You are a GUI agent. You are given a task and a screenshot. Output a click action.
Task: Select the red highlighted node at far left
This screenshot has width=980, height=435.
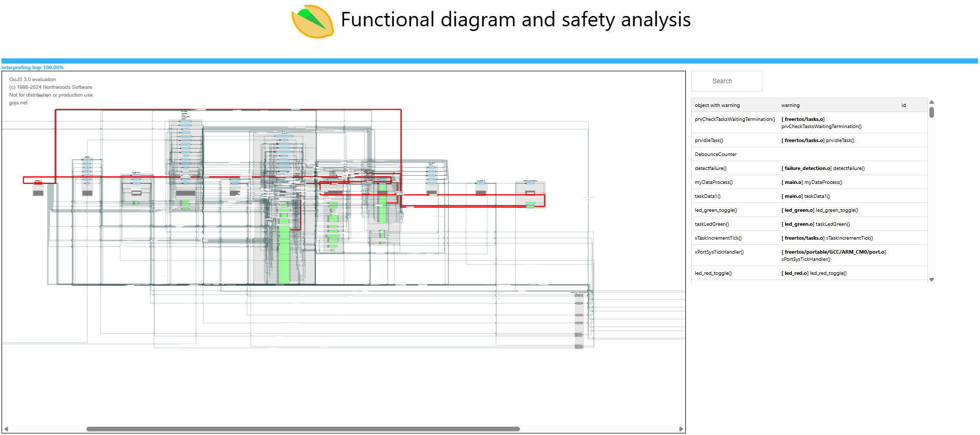tap(38, 183)
